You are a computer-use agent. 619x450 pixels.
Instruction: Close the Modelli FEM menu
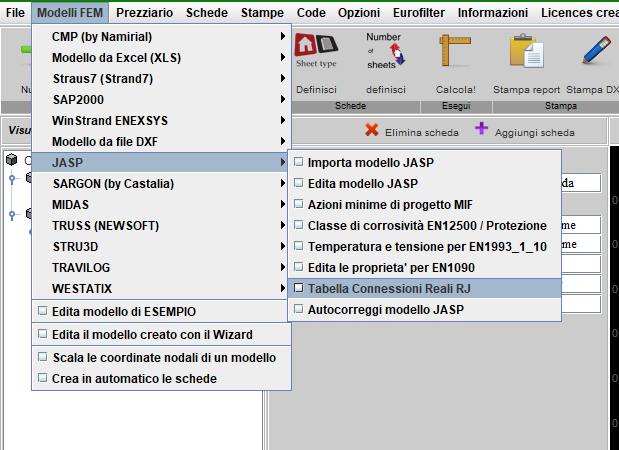click(x=70, y=13)
